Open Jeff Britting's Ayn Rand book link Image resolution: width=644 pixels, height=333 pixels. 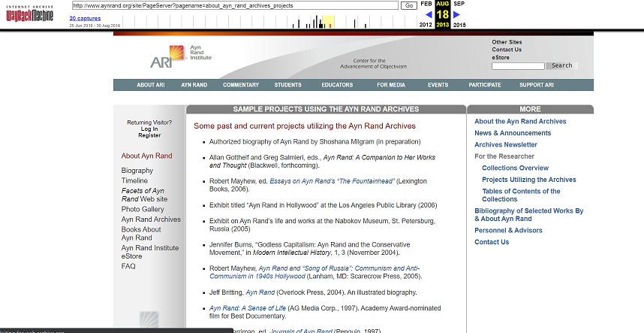coord(260,292)
